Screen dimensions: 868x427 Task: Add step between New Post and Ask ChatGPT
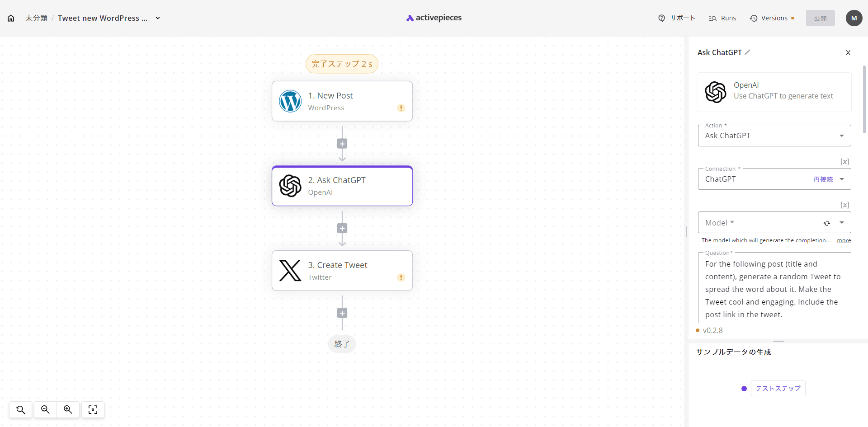(342, 144)
